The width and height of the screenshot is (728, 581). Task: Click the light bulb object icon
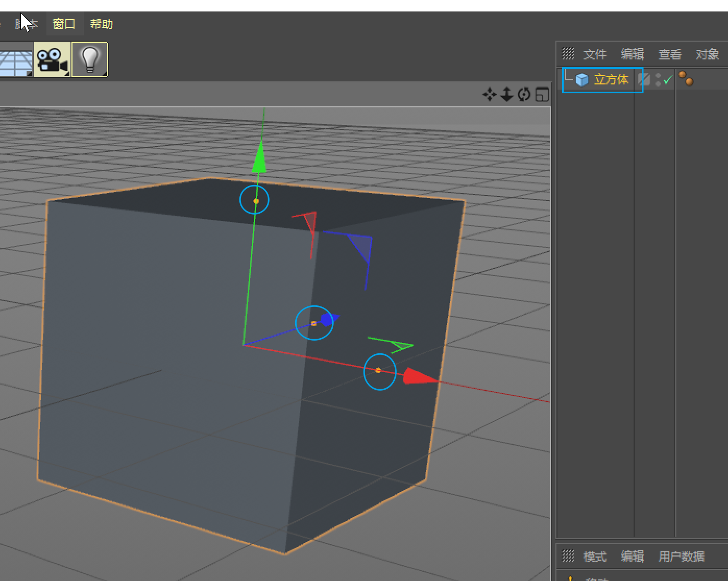pos(90,60)
